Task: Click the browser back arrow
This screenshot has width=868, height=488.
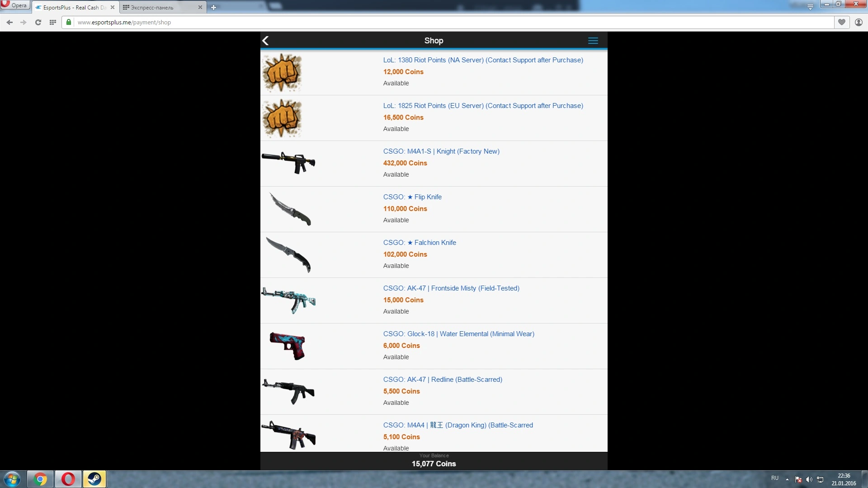Action: (9, 22)
